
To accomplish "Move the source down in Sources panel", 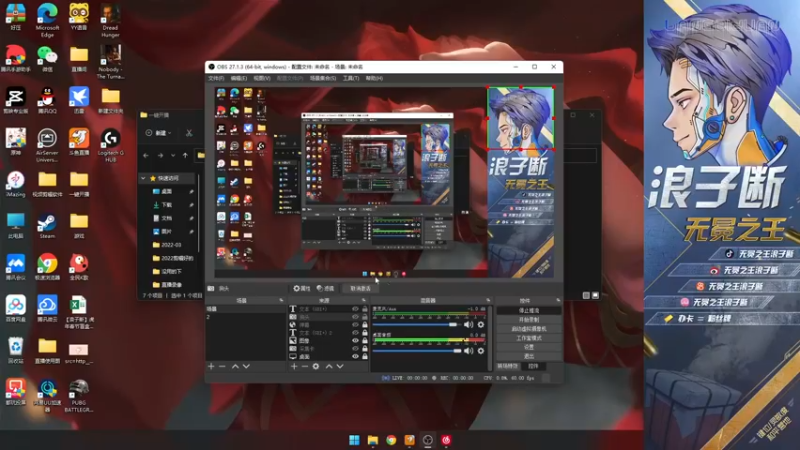I will (x=340, y=366).
